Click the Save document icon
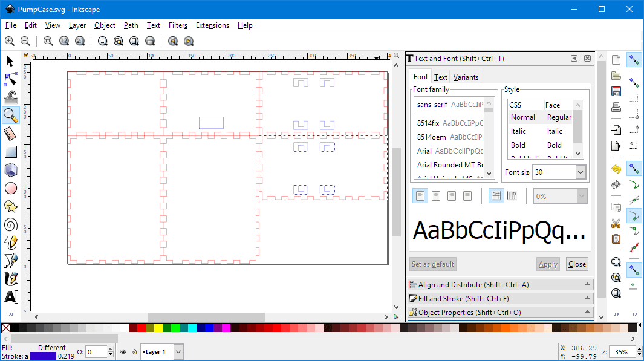The height and width of the screenshot is (361, 644). 616,91
